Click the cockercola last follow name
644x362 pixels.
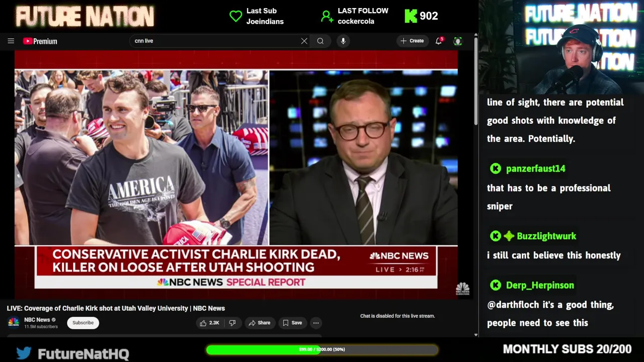coord(356,22)
